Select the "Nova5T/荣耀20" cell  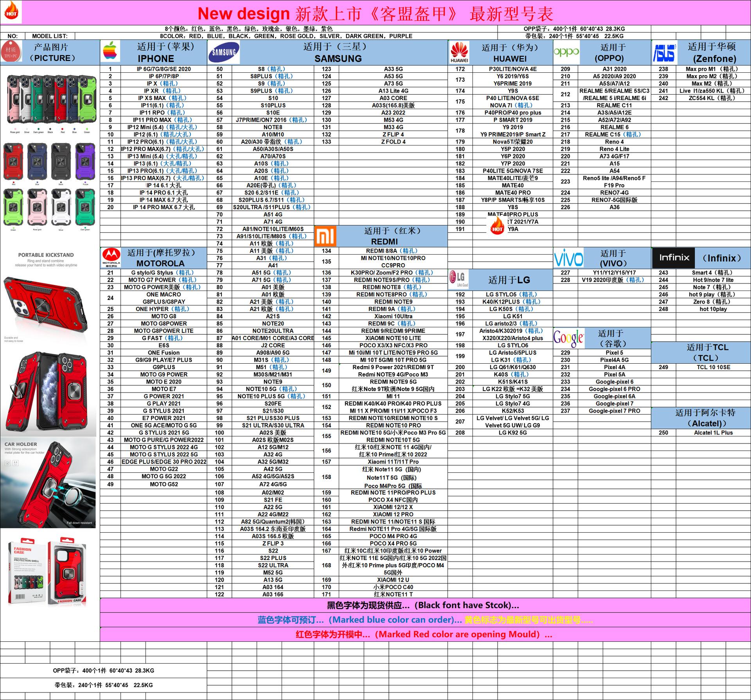(512, 142)
